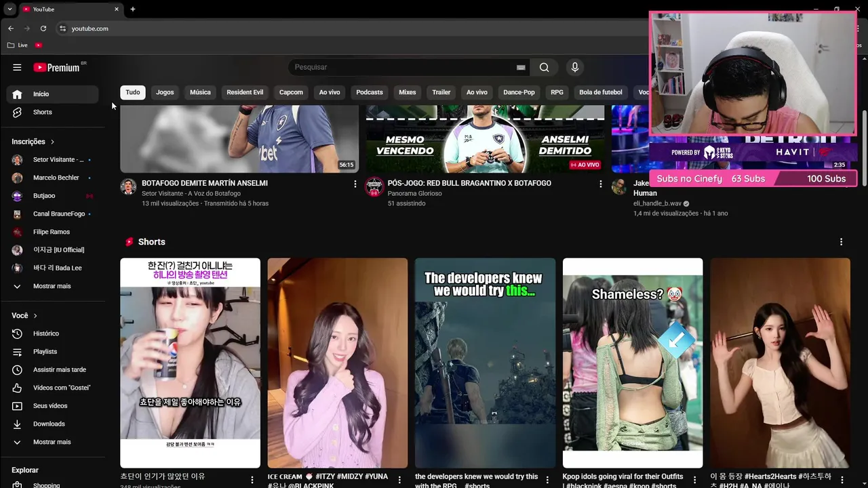
Task: Open Playlists in the sidebar
Action: [52, 352]
